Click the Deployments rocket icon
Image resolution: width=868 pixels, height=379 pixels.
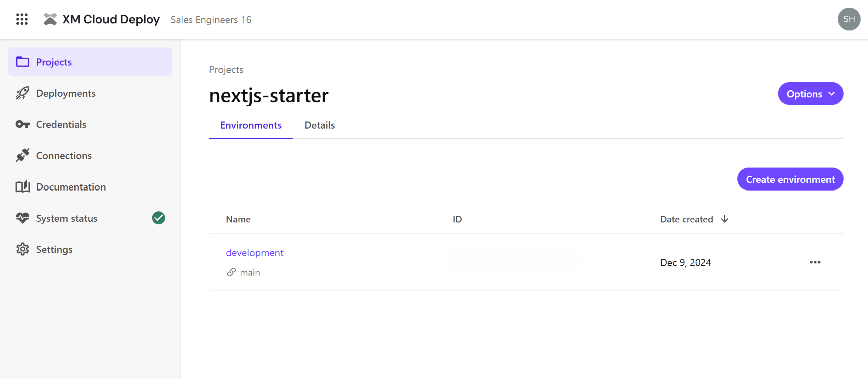23,93
